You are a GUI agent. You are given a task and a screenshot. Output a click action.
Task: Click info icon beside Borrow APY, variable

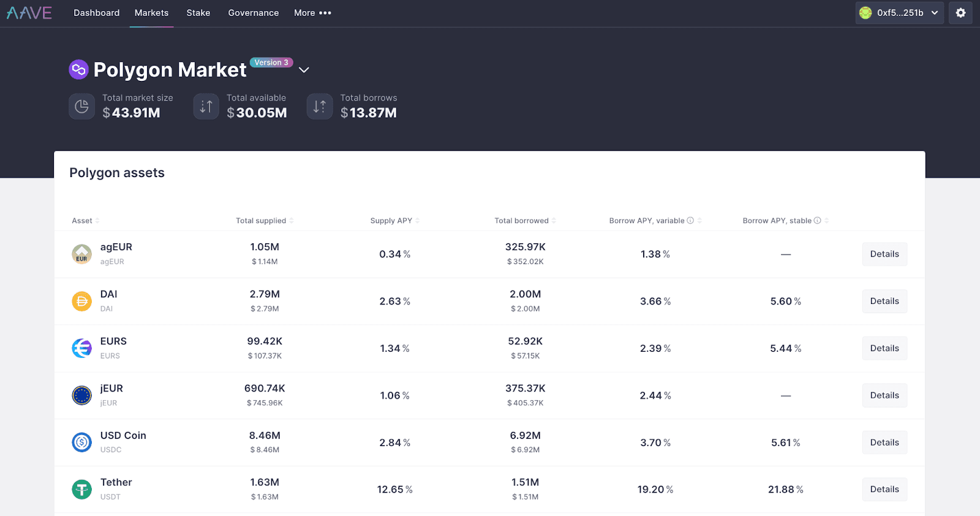pyautogui.click(x=690, y=221)
